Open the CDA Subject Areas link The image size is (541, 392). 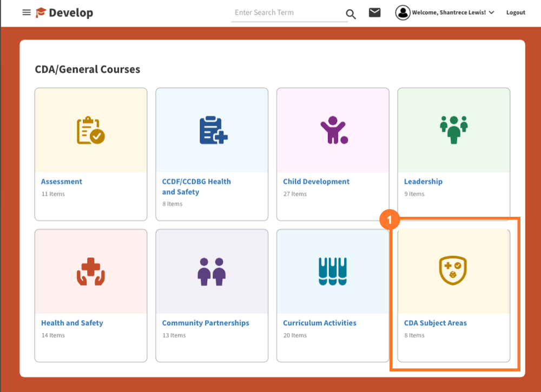(436, 323)
